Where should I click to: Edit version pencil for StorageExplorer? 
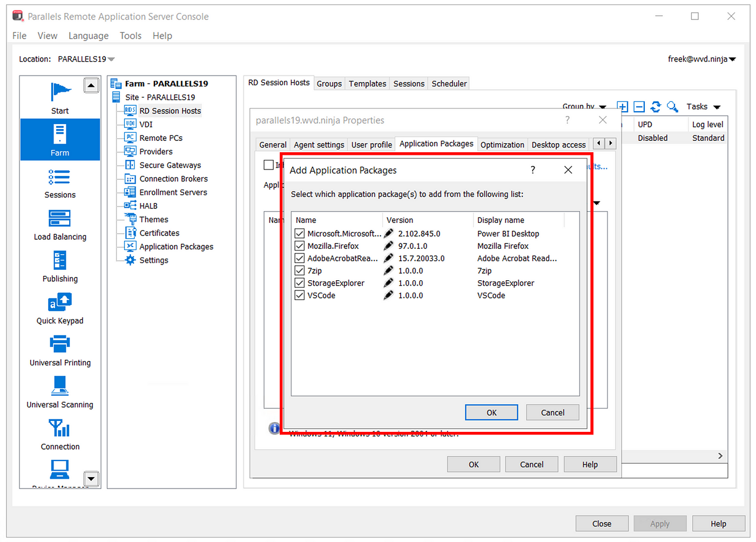click(x=388, y=283)
